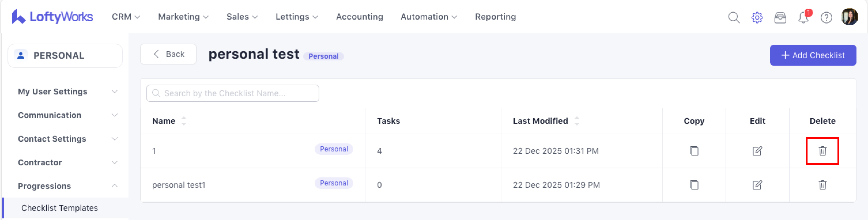Click the search magnifier in header
868x220 pixels.
pyautogui.click(x=734, y=17)
